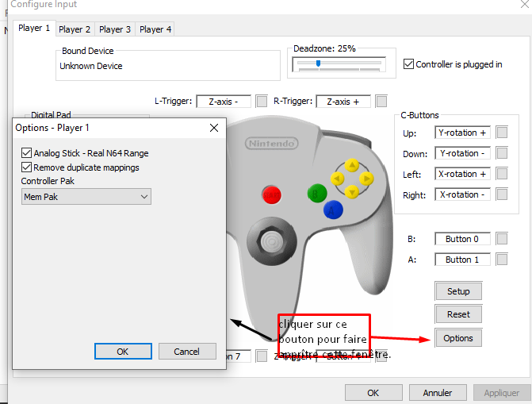Click the square button beside C-Down
The width and height of the screenshot is (532, 404).
point(502,153)
